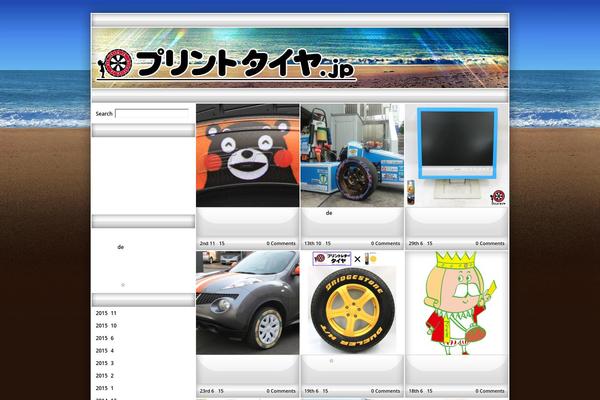Open 0 Comments for the 18th 6 15 post
The height and width of the screenshot is (400, 600).
pyautogui.click(x=490, y=391)
